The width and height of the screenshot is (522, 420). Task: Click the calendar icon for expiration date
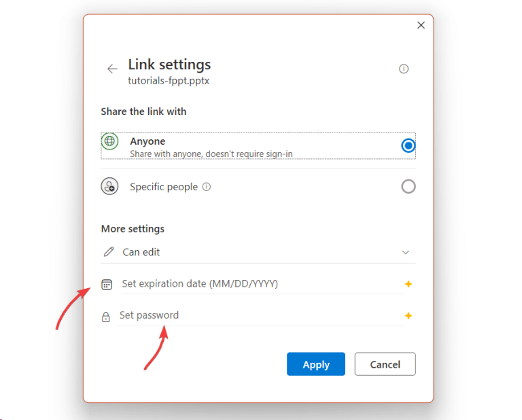(107, 284)
